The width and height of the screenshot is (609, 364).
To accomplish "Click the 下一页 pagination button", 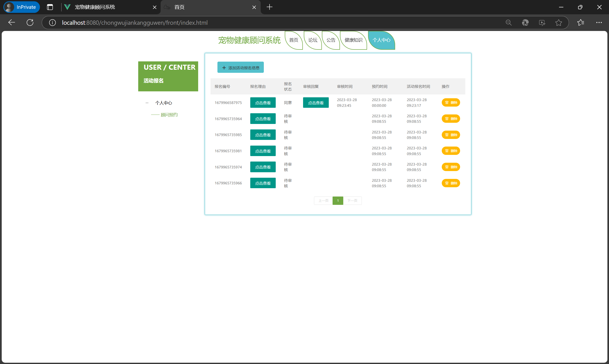I will [x=352, y=201].
